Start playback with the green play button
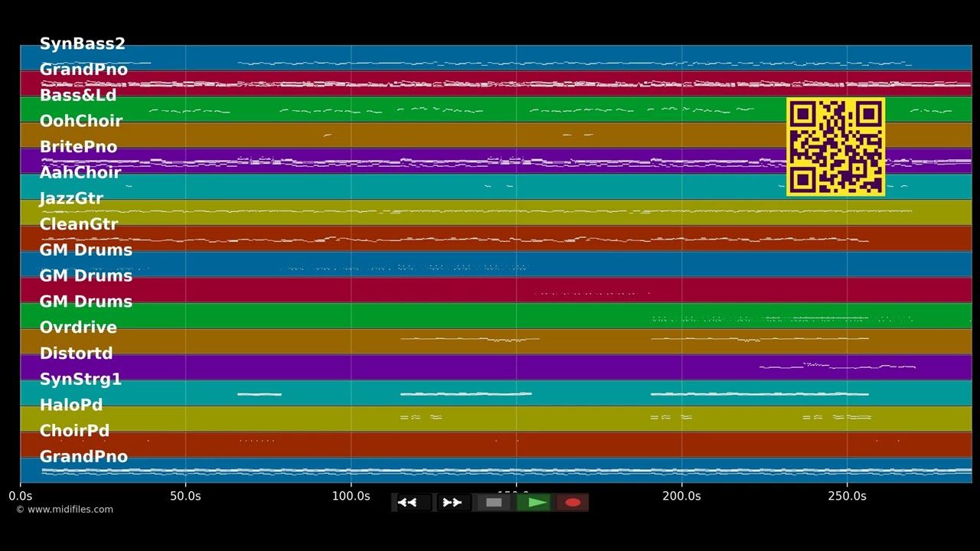This screenshot has width=980, height=551. click(x=534, y=503)
